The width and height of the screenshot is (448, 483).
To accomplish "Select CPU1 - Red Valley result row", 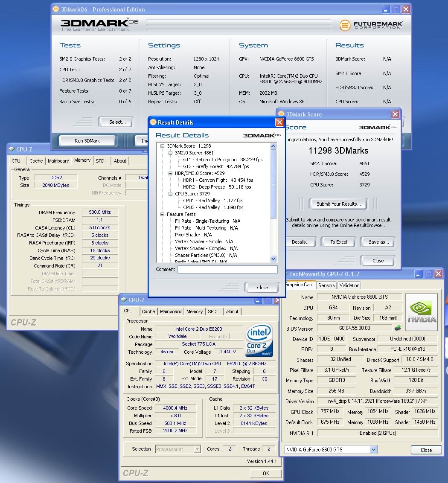I will 213,201.
